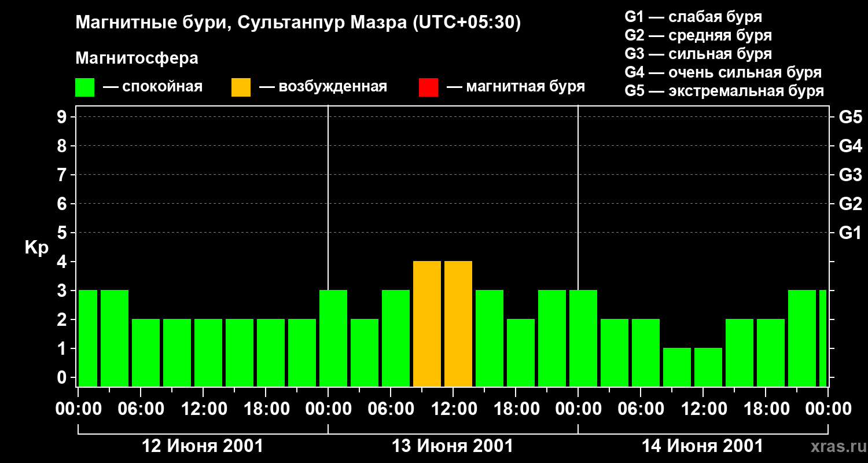Click the '13 Июня 2001' date label
Screen dimensions: 868x463
pos(453,446)
